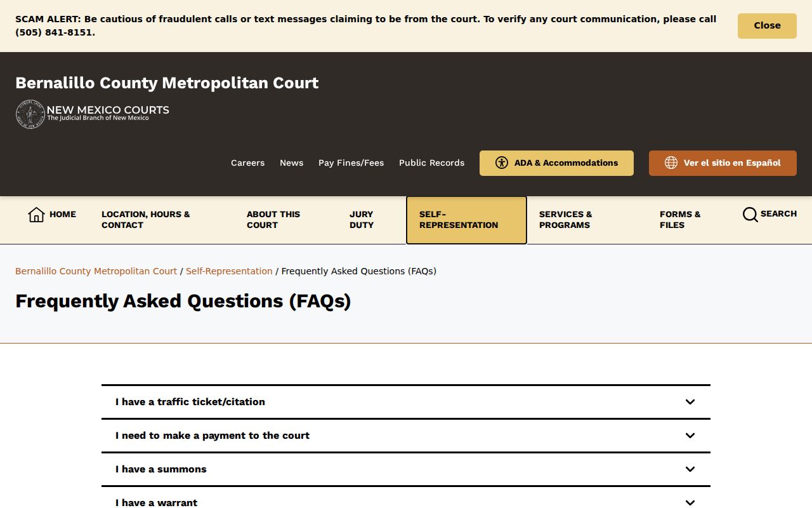Open ADA & Accommodations page
Screen dimensions: 812x508
tap(556, 163)
